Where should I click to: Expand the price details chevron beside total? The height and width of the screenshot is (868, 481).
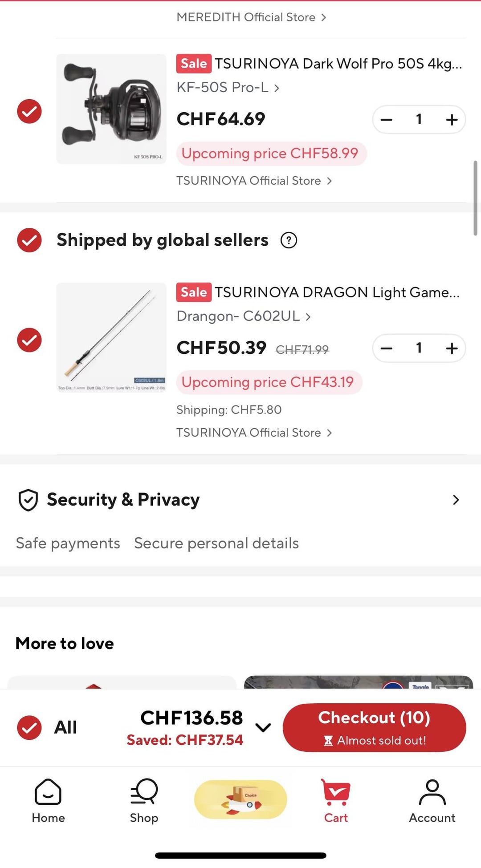[x=263, y=727]
